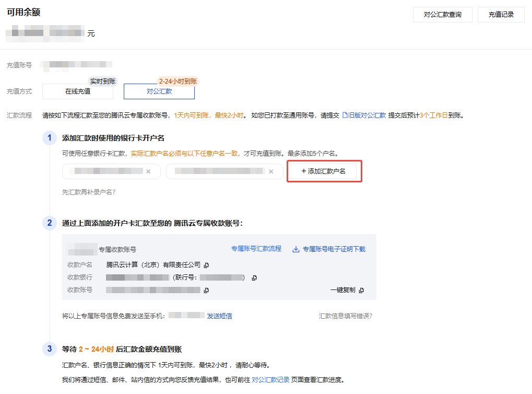Copy the 收款户名 company name
This screenshot has height=394, width=532.
click(206, 265)
